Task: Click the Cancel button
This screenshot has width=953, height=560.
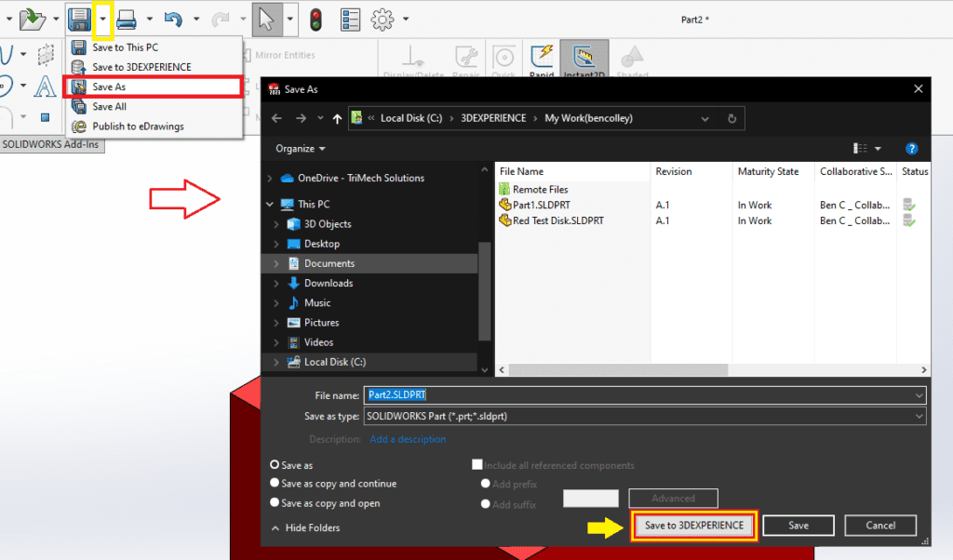Action: pos(880,526)
